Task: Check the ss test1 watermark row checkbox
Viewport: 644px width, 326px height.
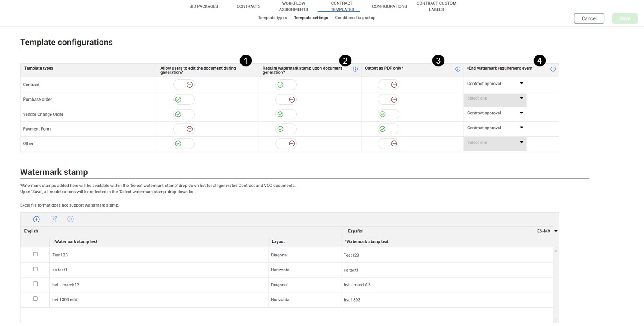Action: tap(36, 269)
